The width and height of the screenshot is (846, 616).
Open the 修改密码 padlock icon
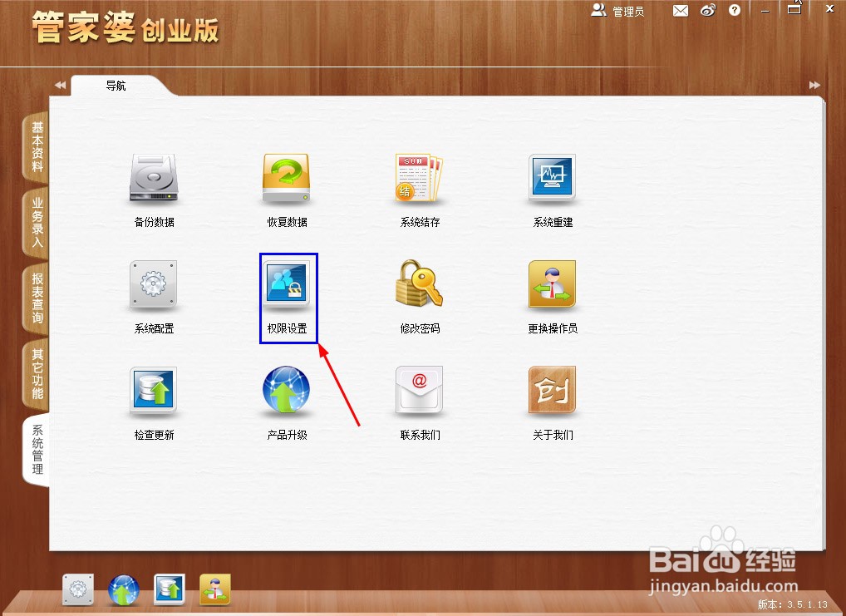pyautogui.click(x=419, y=284)
